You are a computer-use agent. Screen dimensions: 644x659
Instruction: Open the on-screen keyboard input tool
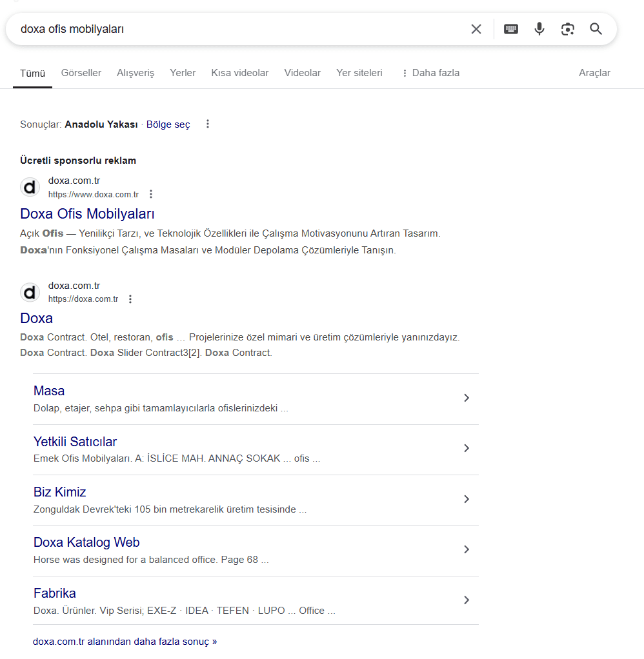pyautogui.click(x=510, y=29)
